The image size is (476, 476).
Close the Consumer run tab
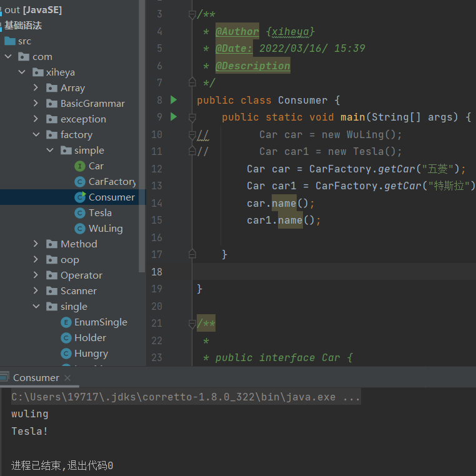pyautogui.click(x=67, y=378)
